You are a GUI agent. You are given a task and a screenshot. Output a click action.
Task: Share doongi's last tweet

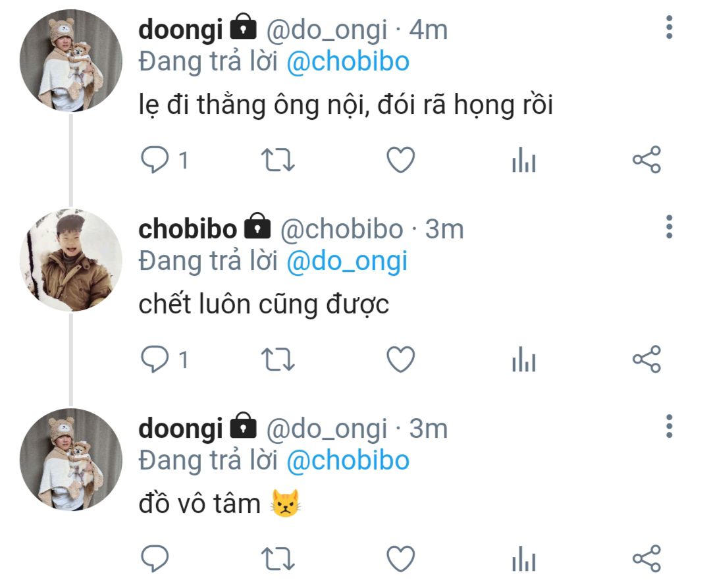(x=646, y=559)
